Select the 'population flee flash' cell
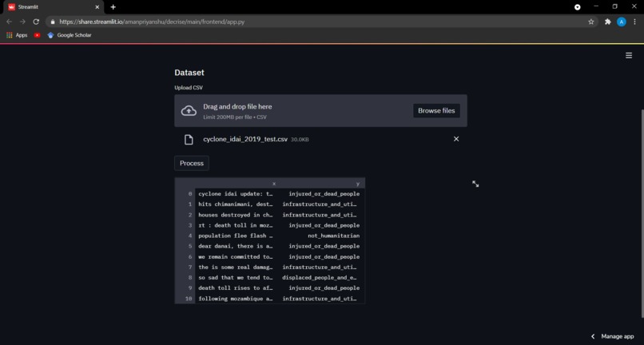This screenshot has height=345, width=644. pos(236,236)
